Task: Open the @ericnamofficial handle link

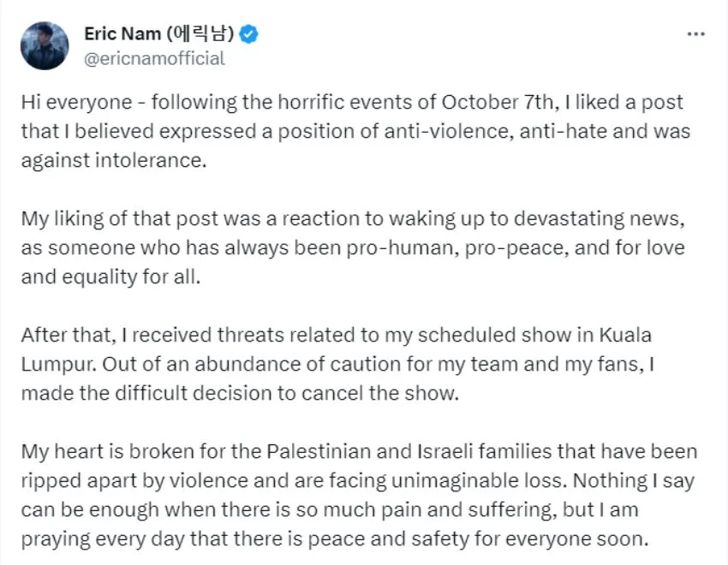Action: (154, 58)
